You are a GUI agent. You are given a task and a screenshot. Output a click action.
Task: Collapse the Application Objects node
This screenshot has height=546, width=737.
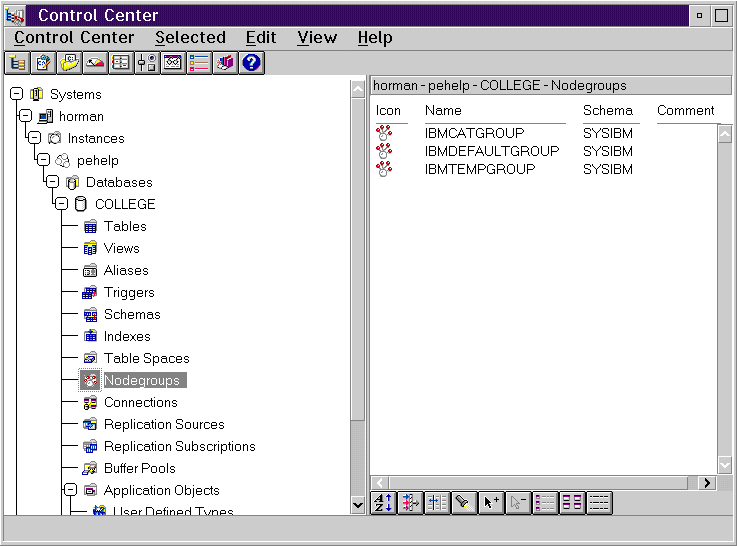[x=71, y=490]
